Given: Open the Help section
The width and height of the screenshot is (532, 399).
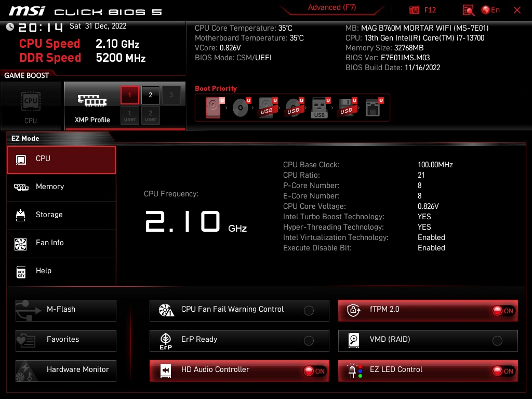Looking at the screenshot, I should click(x=61, y=272).
